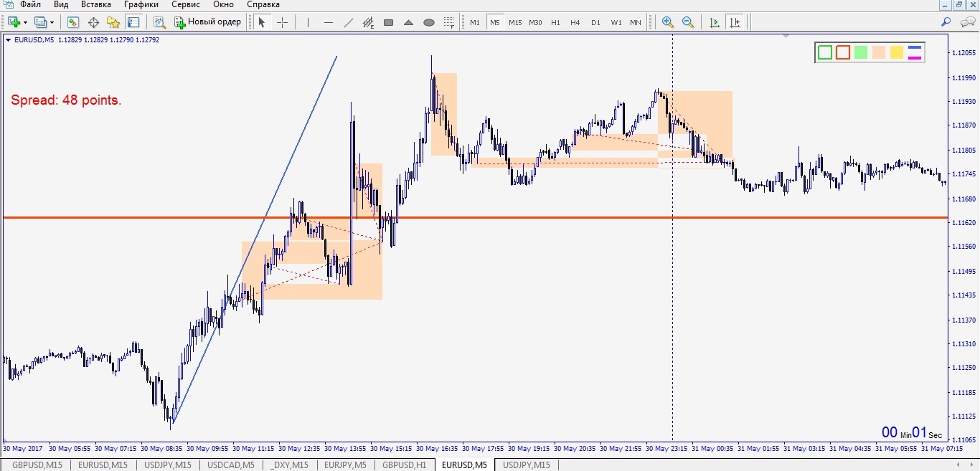
Task: Open the Strategy Tester magnifier icon
Action: 159,22
